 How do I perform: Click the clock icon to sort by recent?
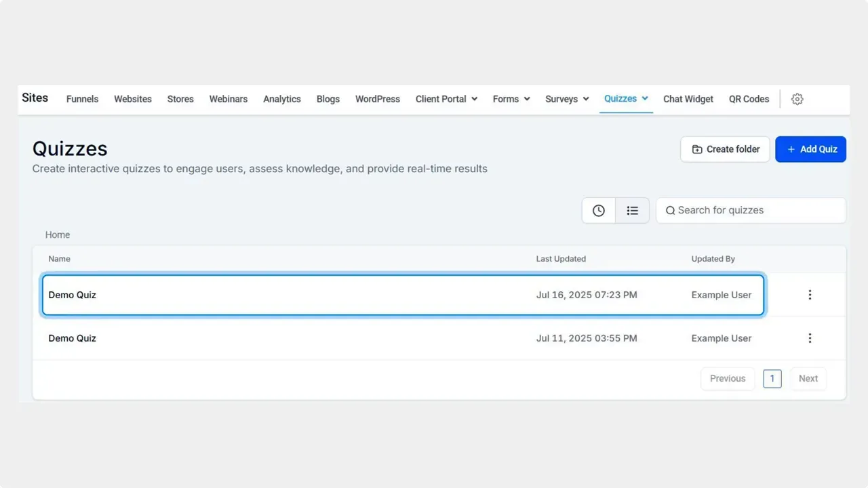click(x=598, y=210)
